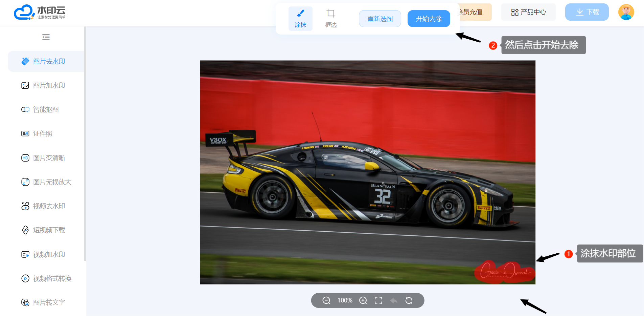Image resolution: width=644 pixels, height=316 pixels.
Task: Undo the last smear stroke
Action: tap(394, 300)
